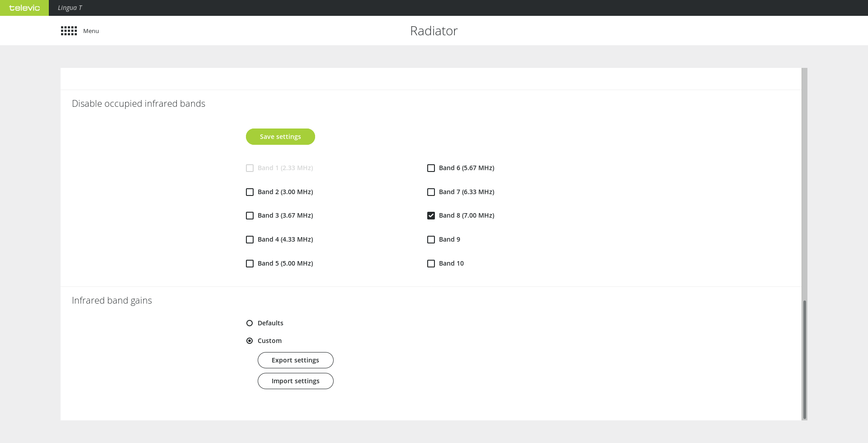The height and width of the screenshot is (443, 868).
Task: Click the vertical scrollbar thumb
Action: pyautogui.click(x=804, y=360)
